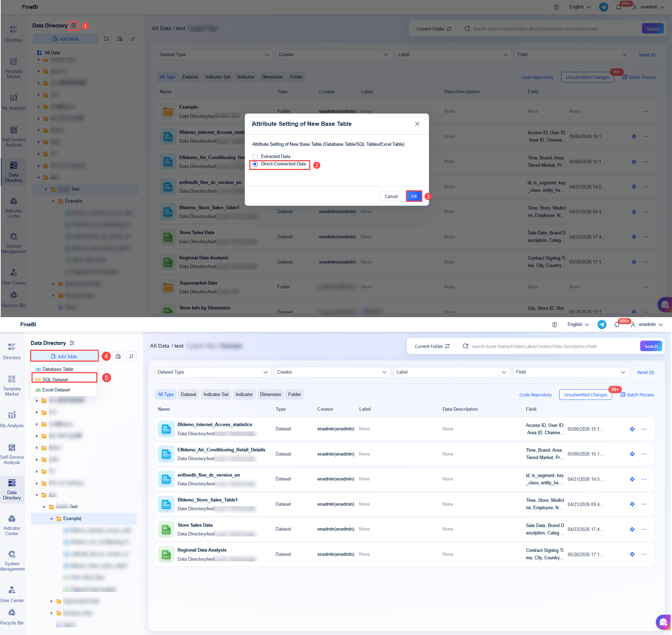Image resolution: width=672 pixels, height=635 pixels.
Task: Open enadmin user dropdown in lower header
Action: click(647, 325)
